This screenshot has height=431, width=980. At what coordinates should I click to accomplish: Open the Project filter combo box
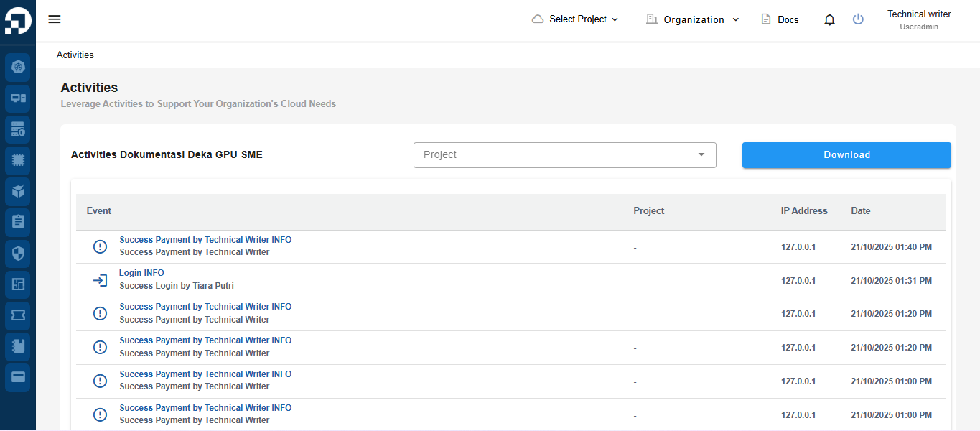[x=564, y=155]
